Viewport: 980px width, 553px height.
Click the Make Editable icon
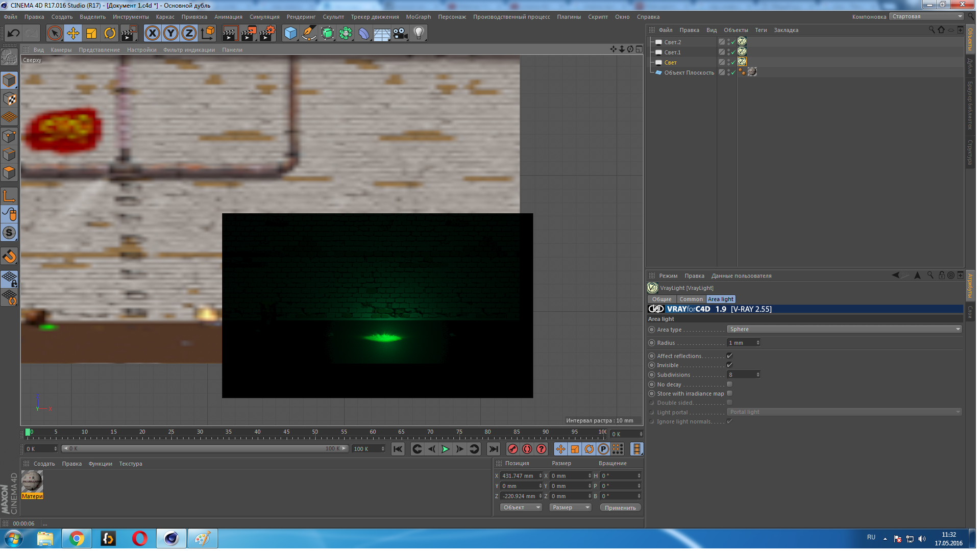[x=9, y=58]
